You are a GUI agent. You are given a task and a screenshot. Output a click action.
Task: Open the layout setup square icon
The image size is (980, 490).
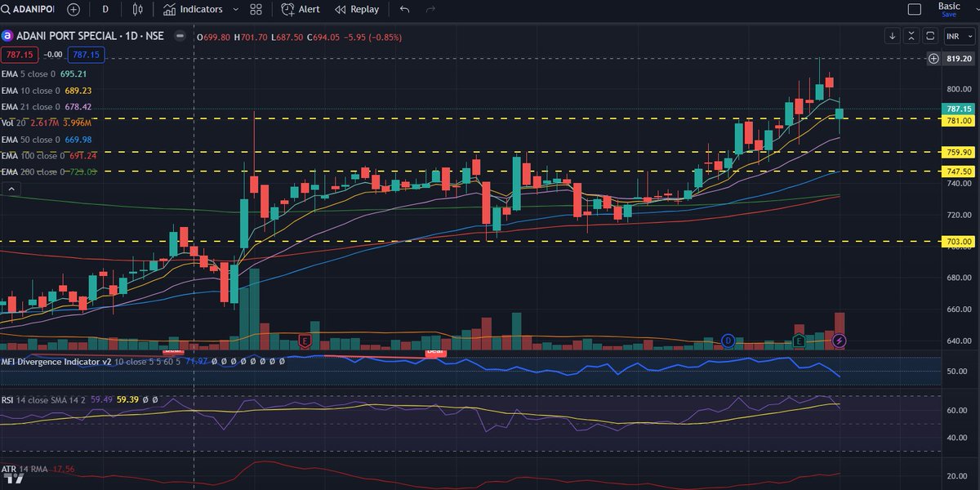[x=915, y=9]
